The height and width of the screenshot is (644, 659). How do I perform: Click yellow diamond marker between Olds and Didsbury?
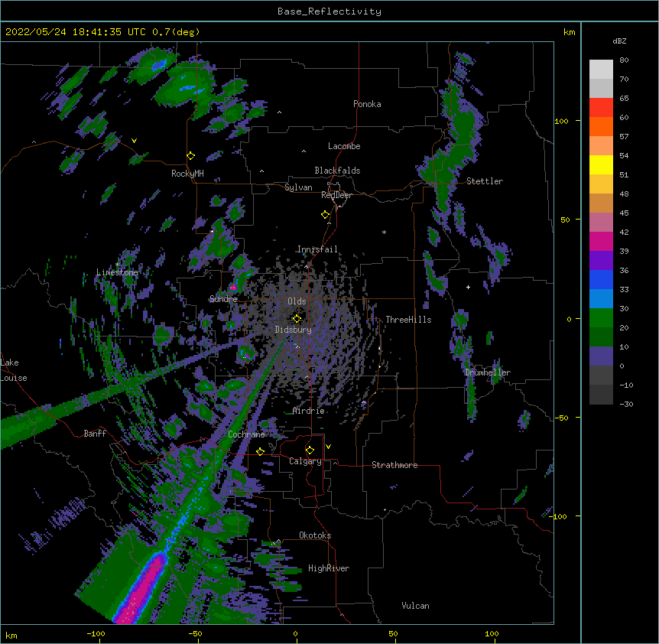pos(297,319)
